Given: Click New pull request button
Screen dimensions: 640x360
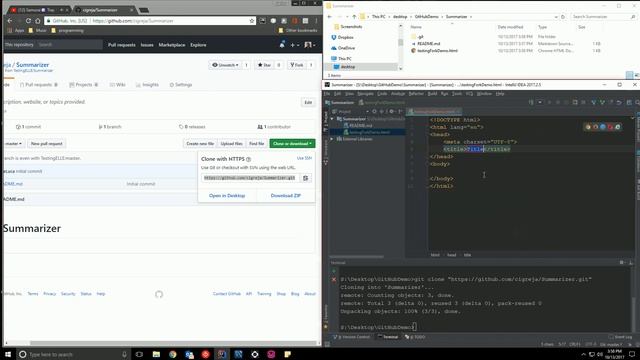Looking at the screenshot, I should point(47,144).
